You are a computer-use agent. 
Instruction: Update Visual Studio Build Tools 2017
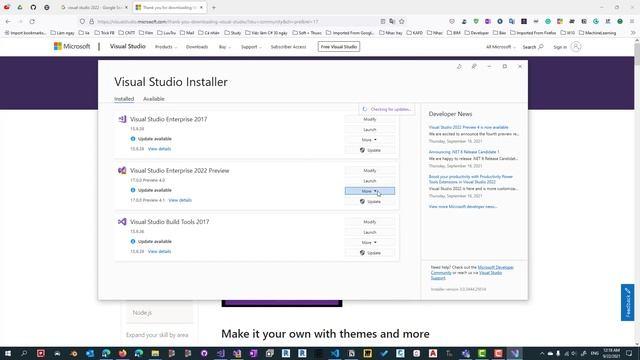tap(369, 253)
